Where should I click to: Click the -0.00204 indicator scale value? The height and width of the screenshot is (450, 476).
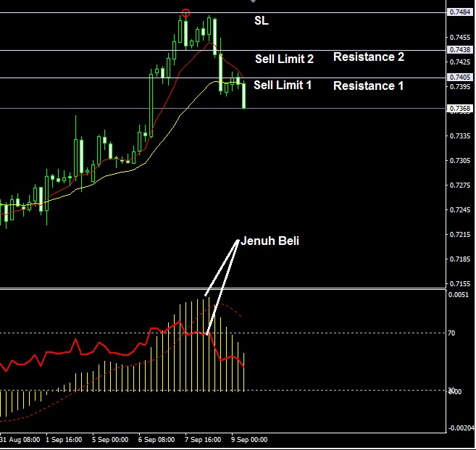tap(461, 428)
